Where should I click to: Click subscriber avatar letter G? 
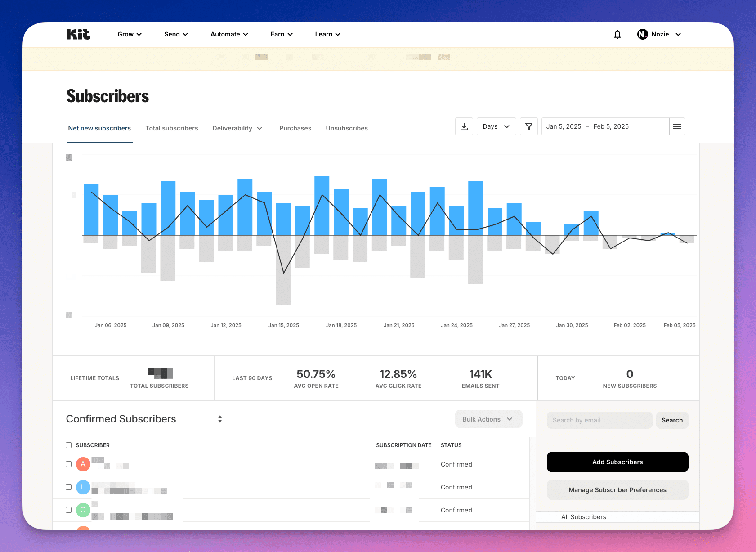pos(83,510)
